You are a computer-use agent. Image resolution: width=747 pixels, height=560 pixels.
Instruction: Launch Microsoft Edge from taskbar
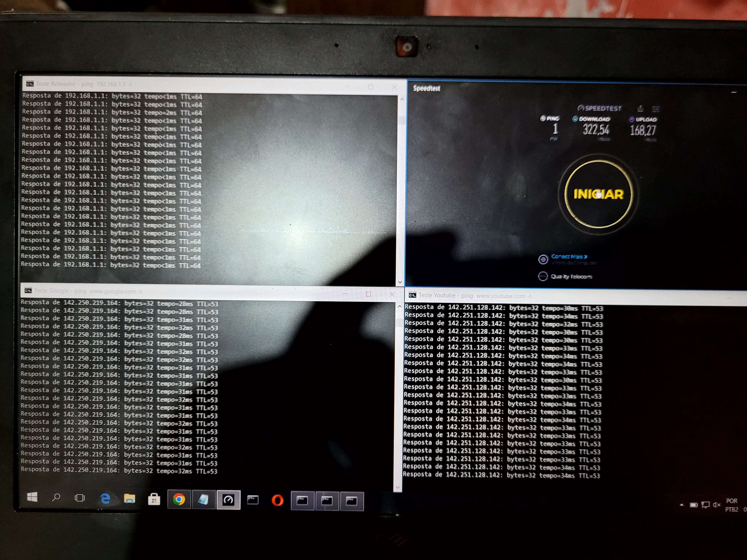pos(105,498)
